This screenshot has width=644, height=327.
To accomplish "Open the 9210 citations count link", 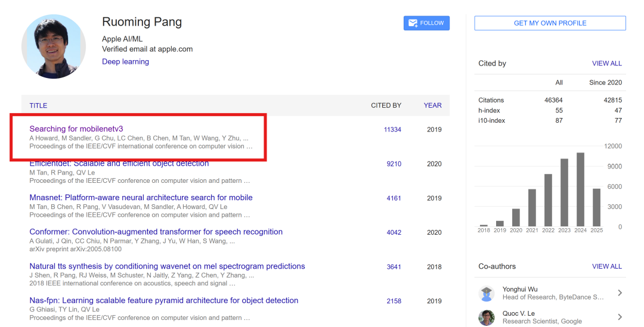I will coord(394,164).
